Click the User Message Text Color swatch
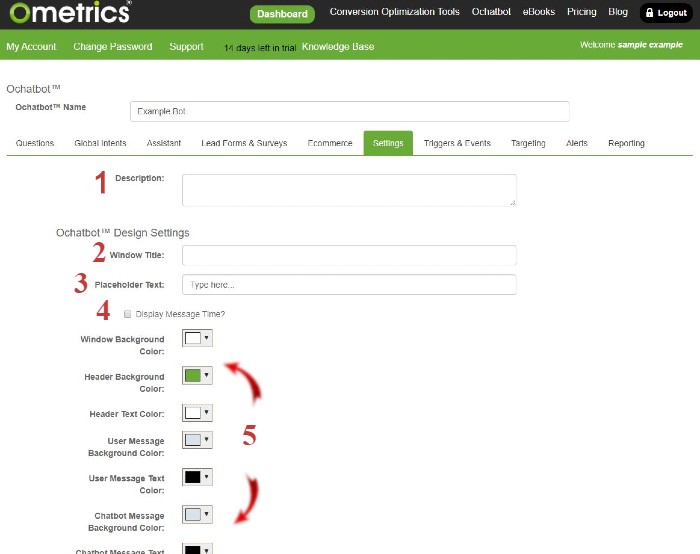 (193, 477)
